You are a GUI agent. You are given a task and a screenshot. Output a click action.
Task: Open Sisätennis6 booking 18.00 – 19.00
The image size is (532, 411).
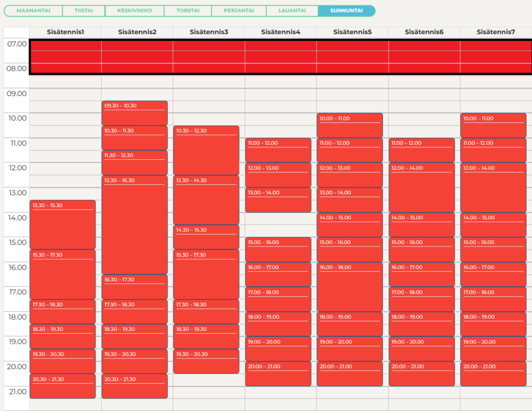pyautogui.click(x=422, y=324)
